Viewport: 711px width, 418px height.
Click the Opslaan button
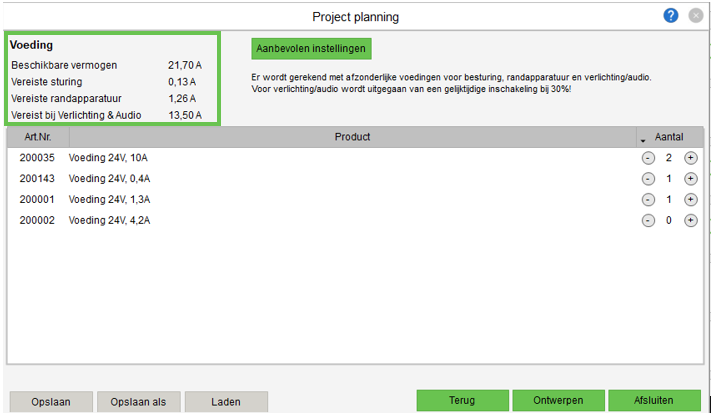[49, 402]
